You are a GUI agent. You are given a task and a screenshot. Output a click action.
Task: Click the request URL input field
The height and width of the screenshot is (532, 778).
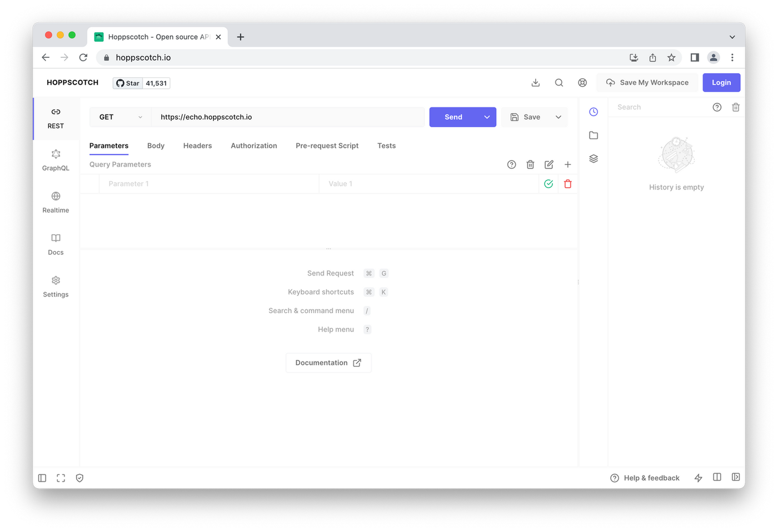pos(289,117)
